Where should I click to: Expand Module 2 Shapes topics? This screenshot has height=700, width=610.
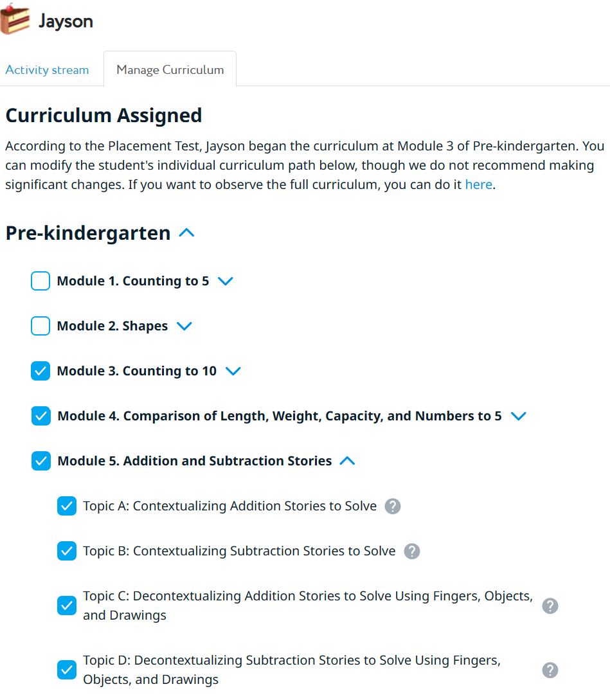click(184, 326)
